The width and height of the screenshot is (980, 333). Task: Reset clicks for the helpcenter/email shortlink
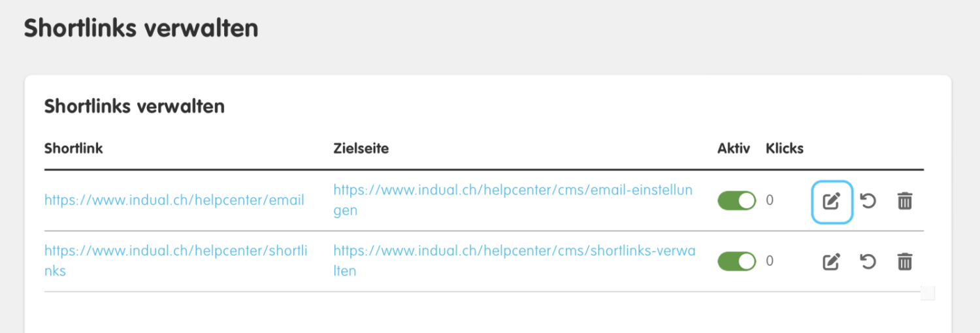click(868, 201)
